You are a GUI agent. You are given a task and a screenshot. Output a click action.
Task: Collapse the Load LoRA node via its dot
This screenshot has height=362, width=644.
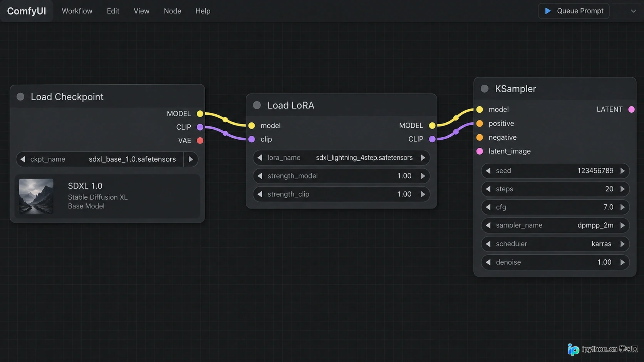[x=257, y=105]
